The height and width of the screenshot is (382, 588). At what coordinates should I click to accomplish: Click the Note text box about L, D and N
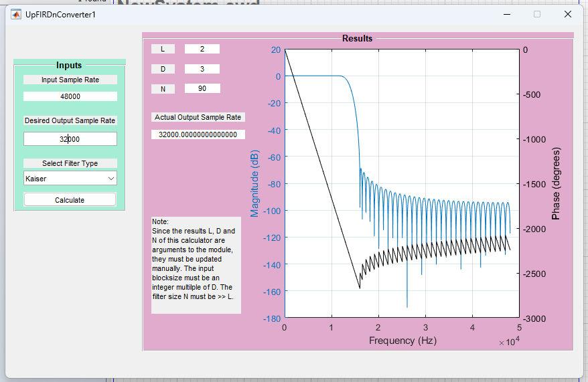pyautogui.click(x=196, y=264)
